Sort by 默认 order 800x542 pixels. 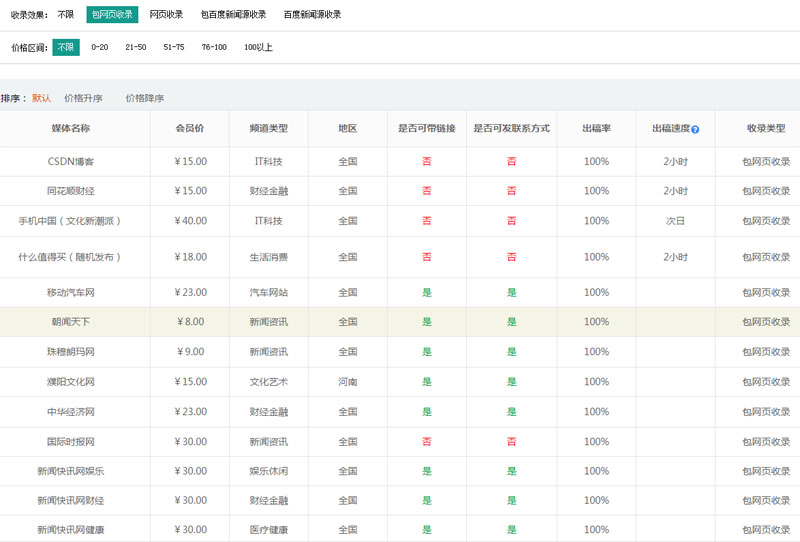(42, 98)
